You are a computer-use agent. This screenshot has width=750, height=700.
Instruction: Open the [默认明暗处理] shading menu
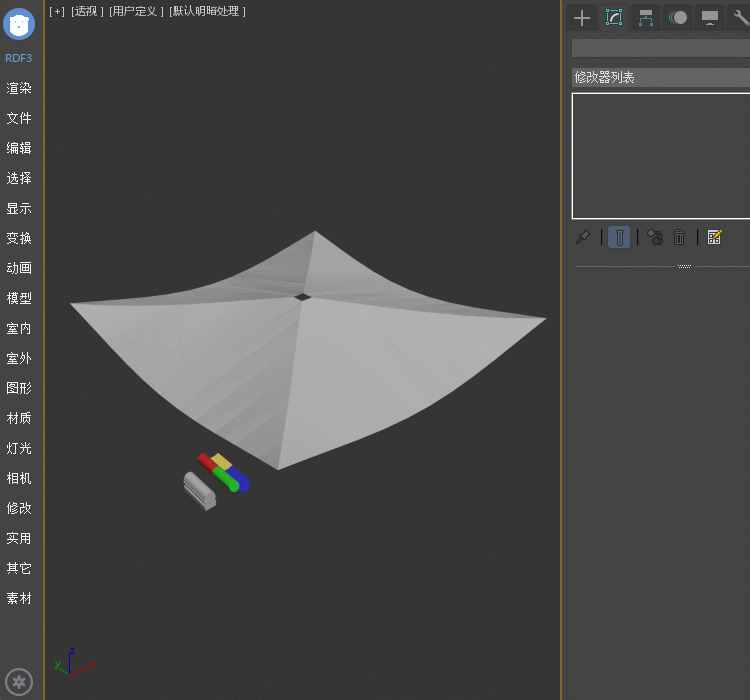[207, 11]
